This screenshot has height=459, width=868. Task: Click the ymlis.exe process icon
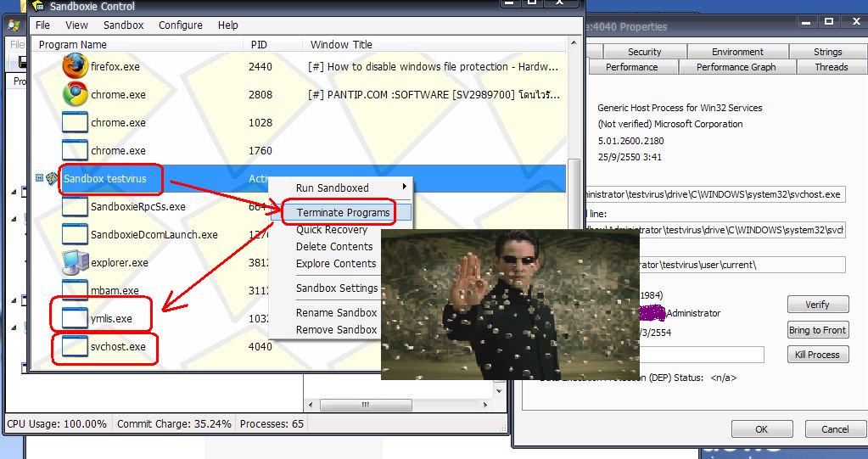(x=75, y=318)
